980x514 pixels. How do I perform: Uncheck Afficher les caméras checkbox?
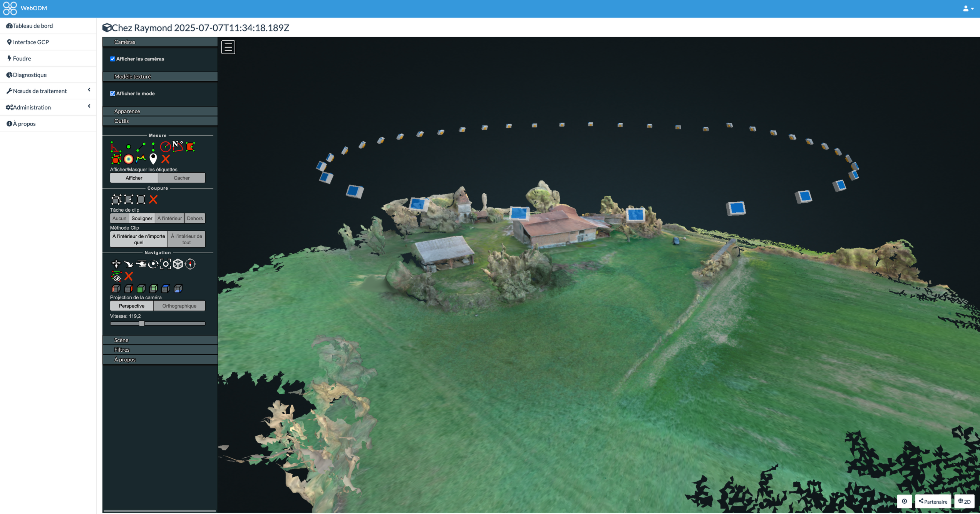point(113,59)
